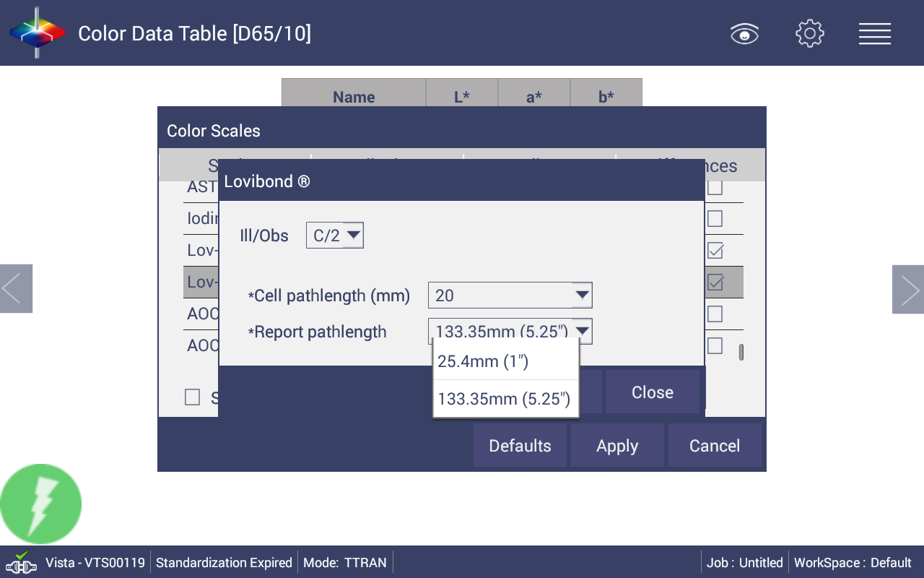Click the app logo icon

[x=37, y=33]
